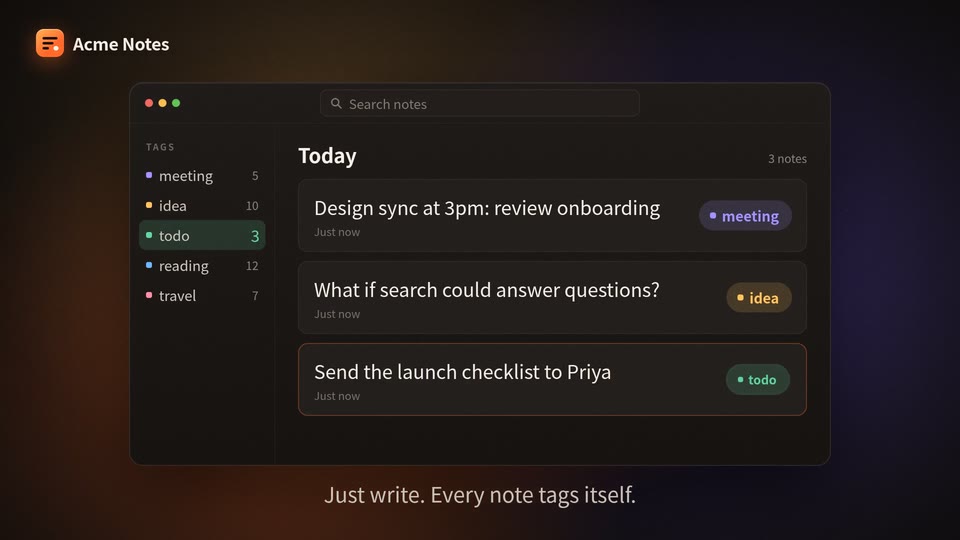Click the count 12 beside reading
The image size is (960, 540).
tap(252, 266)
